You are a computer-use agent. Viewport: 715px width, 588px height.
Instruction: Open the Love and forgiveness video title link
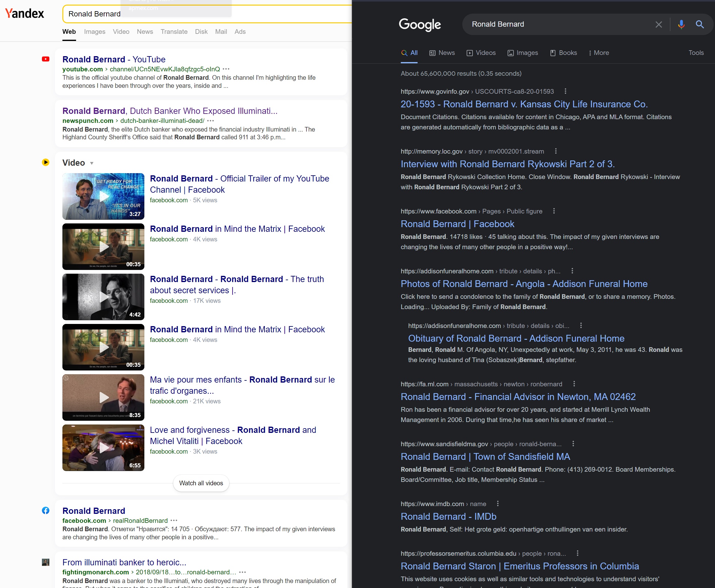pos(233,435)
